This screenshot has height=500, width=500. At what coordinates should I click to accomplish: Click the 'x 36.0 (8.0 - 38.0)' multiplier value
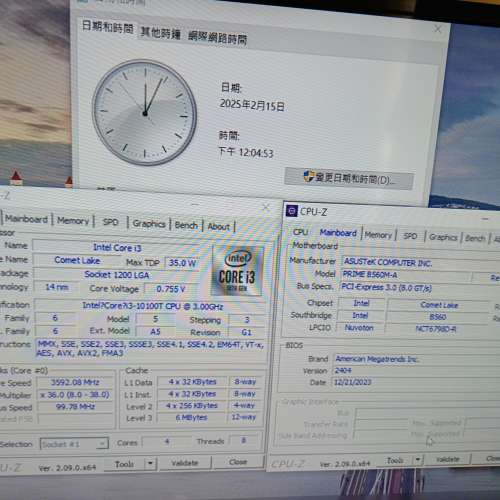coord(75,395)
